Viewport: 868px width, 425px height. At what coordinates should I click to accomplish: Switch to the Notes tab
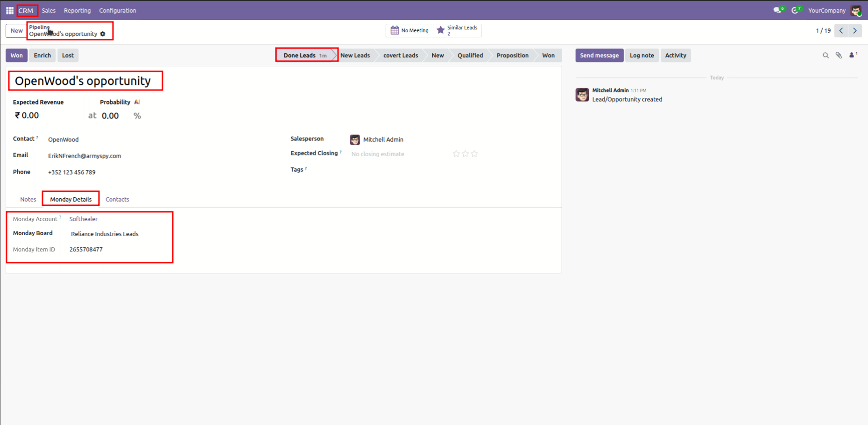[x=28, y=199]
